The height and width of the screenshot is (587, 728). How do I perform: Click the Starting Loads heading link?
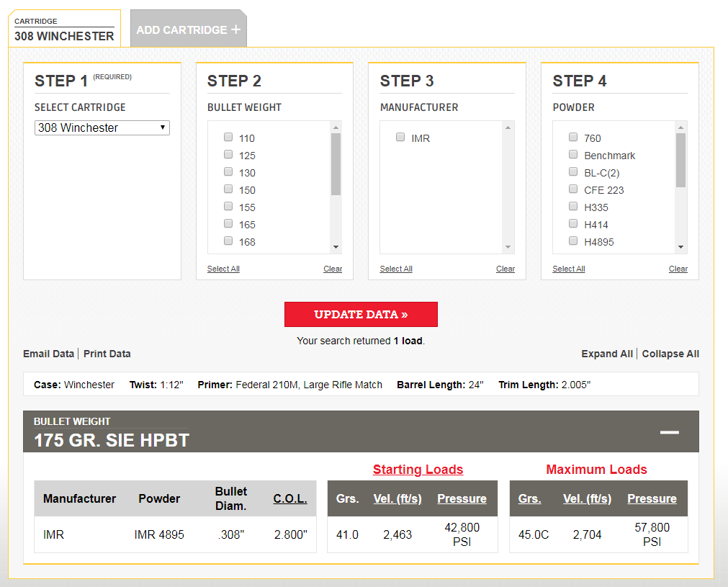pos(418,470)
